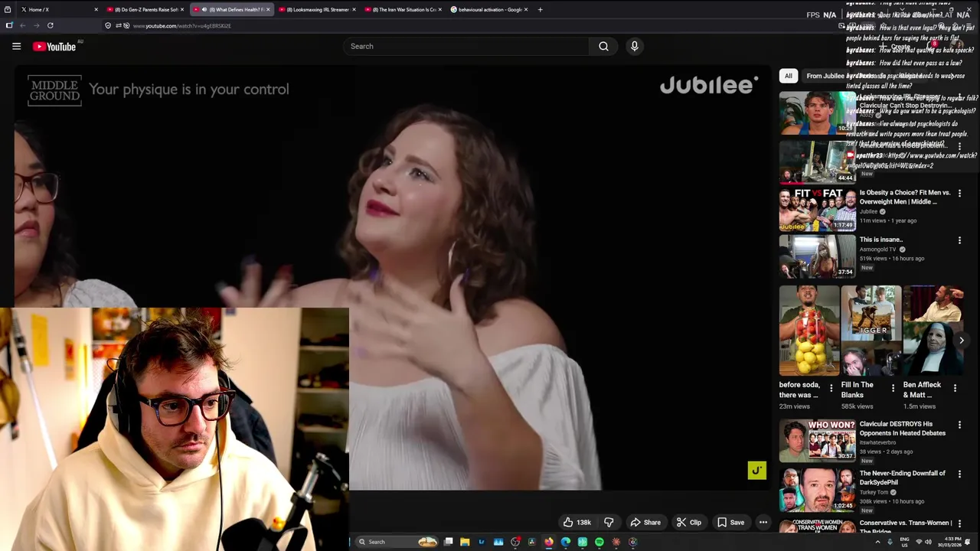Open options for Clavicular DESTROYS video
Screen dimensions: 980x551
coord(959,425)
